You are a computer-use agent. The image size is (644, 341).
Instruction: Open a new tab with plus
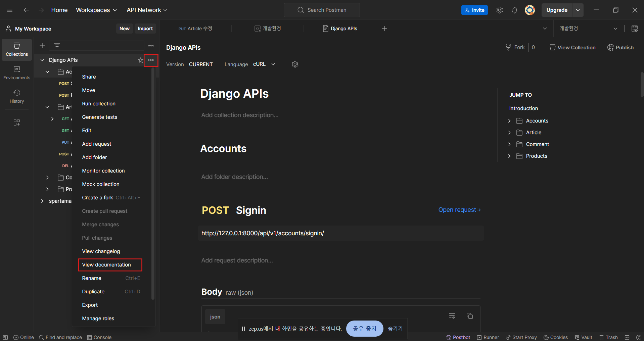tap(384, 29)
